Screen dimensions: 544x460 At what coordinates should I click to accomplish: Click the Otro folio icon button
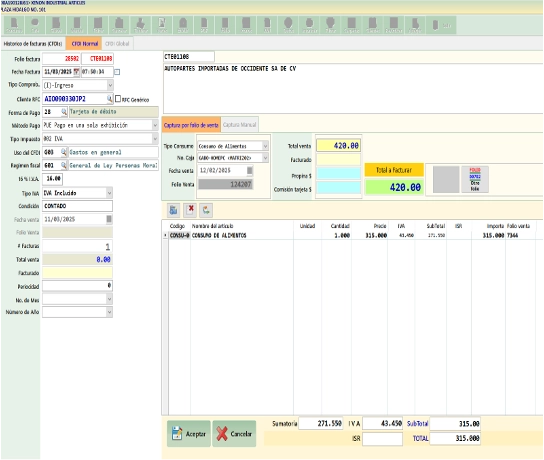coord(475,179)
